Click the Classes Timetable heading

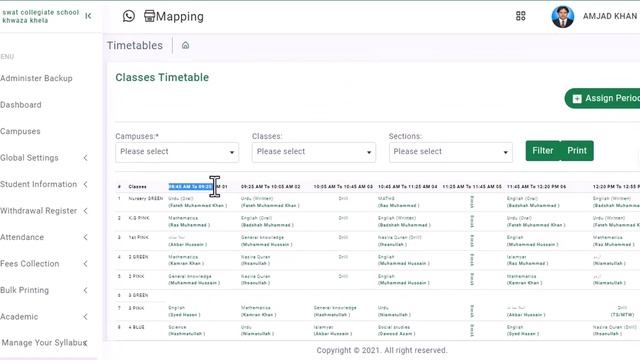162,77
